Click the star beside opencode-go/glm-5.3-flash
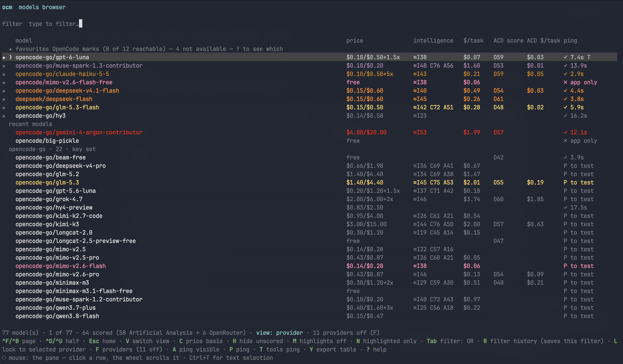This screenshot has width=623, height=364. [4, 107]
